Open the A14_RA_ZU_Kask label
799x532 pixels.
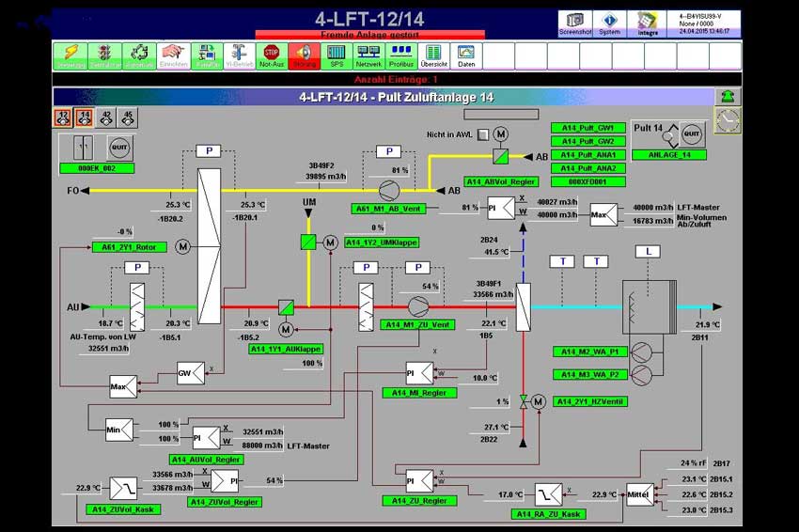[x=549, y=514]
